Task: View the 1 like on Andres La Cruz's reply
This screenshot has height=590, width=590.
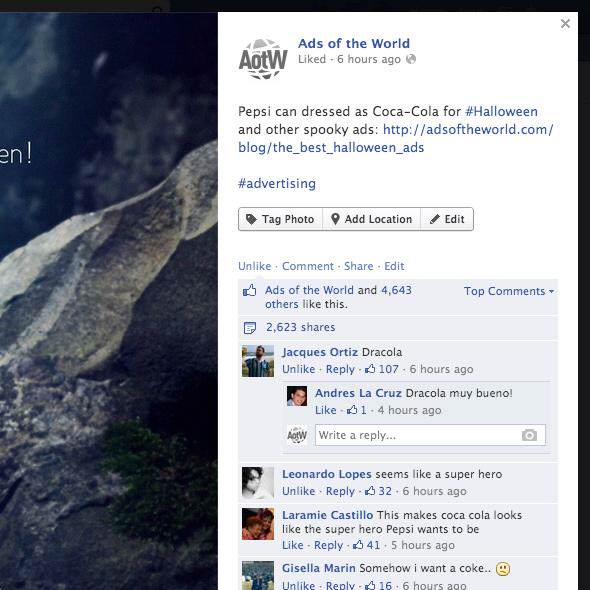Action: click(x=357, y=410)
